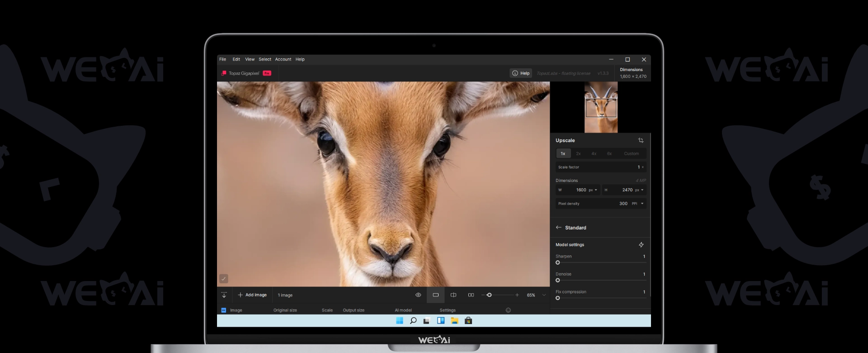Image resolution: width=868 pixels, height=353 pixels.
Task: Click the 'Model settings' heading
Action: (570, 245)
